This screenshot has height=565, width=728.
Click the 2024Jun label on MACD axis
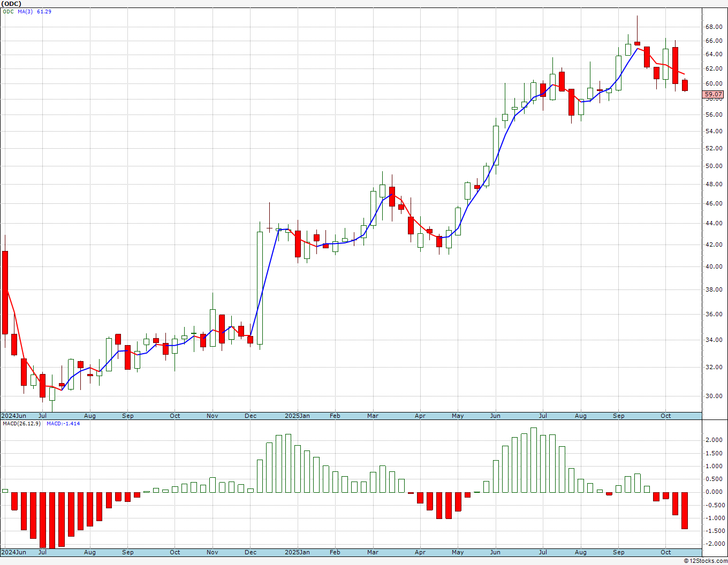13,552
